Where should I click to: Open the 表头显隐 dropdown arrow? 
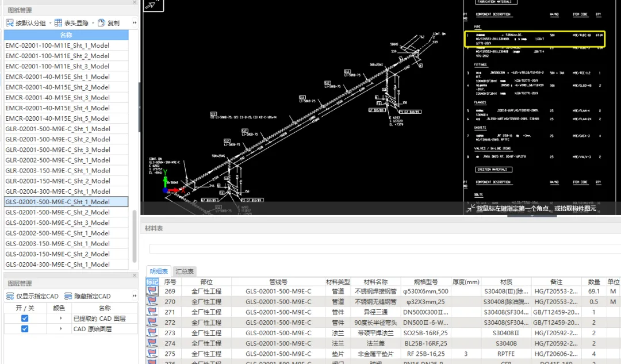[x=93, y=23]
